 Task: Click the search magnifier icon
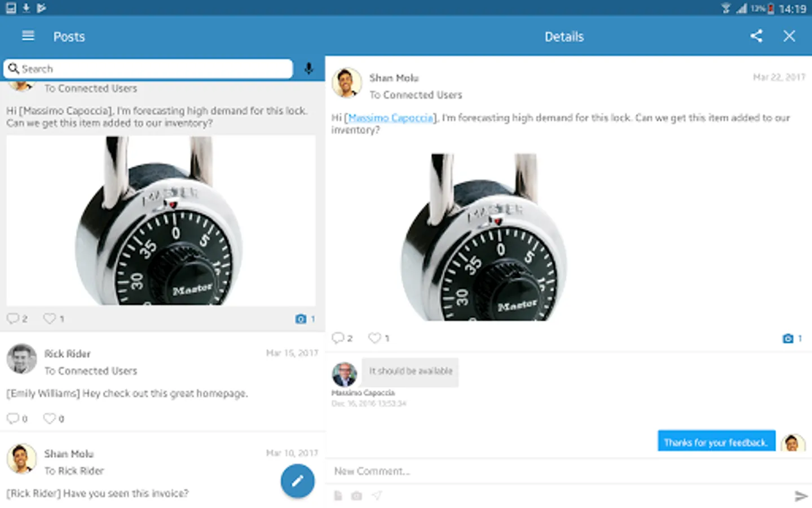(14, 69)
